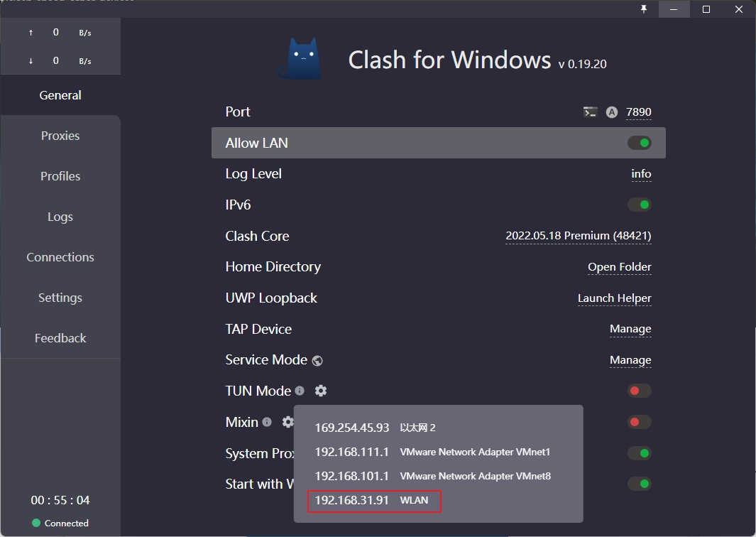
Task: Close the Clash window
Action: click(739, 9)
